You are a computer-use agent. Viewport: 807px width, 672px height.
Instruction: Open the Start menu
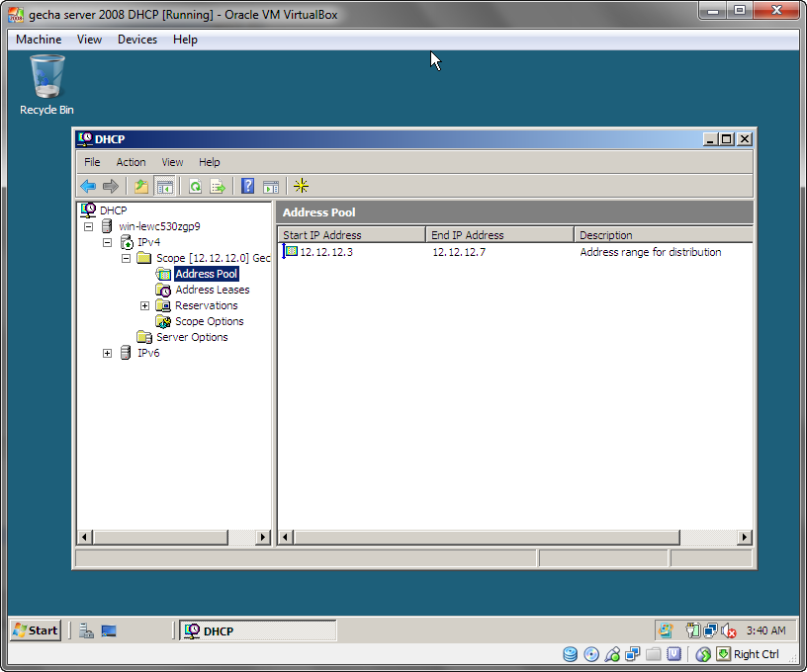(36, 630)
